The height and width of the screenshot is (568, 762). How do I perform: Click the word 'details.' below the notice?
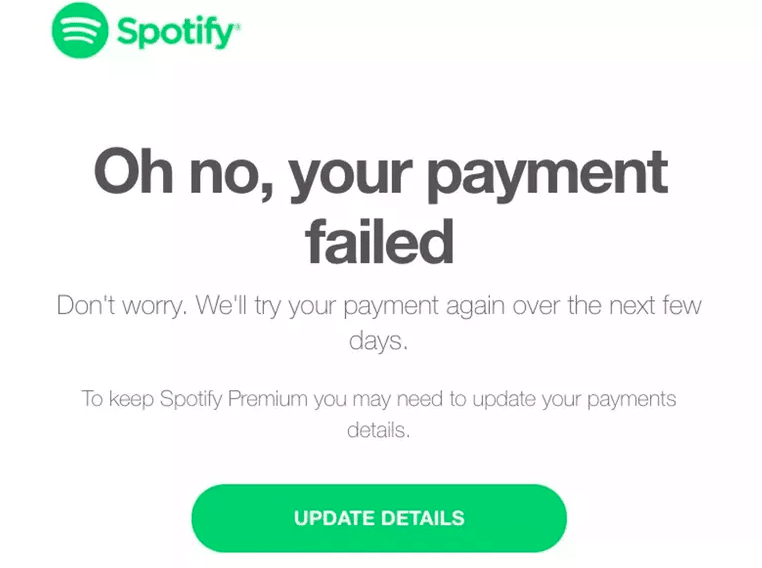click(379, 430)
